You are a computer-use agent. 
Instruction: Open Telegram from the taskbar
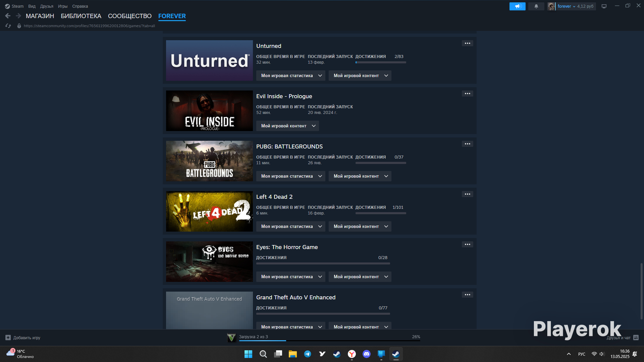[308, 354]
